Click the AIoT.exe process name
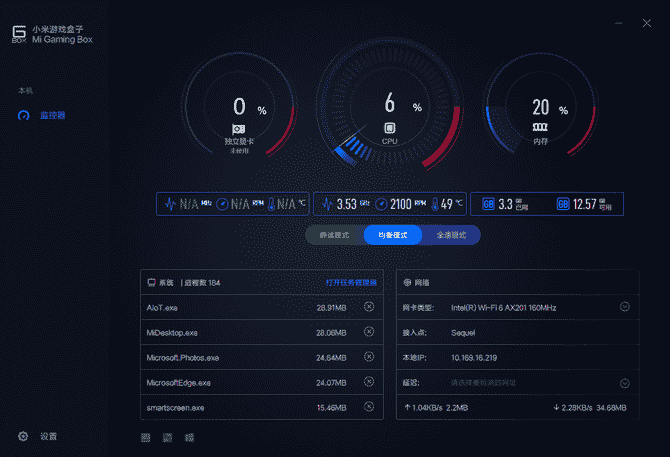Viewport: 670px width, 457px height. pos(162,308)
